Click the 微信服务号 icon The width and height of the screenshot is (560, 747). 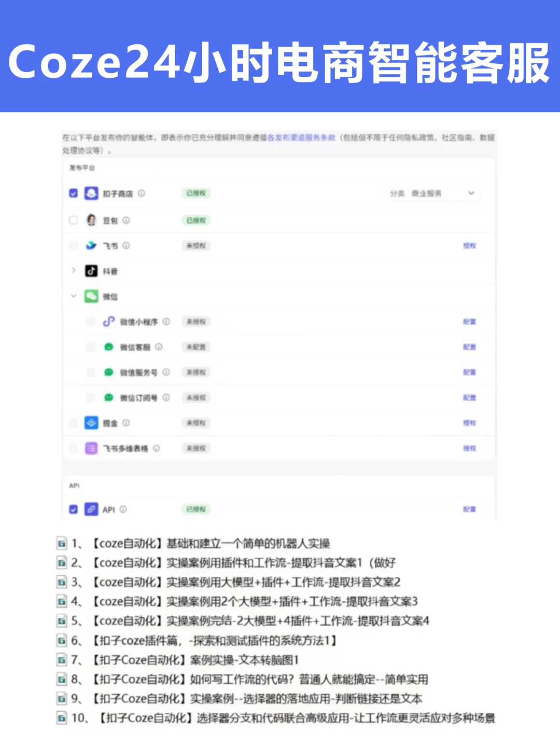[x=108, y=372]
